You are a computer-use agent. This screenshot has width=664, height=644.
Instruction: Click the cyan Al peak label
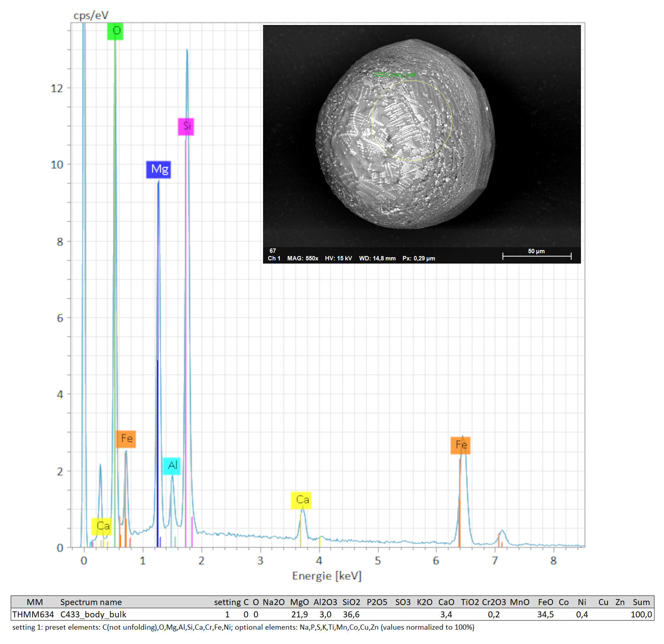[x=172, y=466]
